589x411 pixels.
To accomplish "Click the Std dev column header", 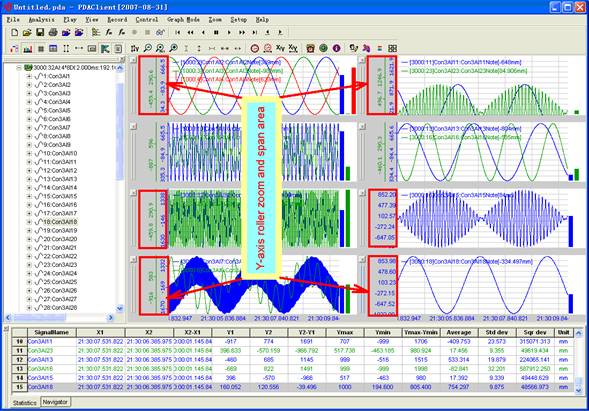I will point(497,332).
